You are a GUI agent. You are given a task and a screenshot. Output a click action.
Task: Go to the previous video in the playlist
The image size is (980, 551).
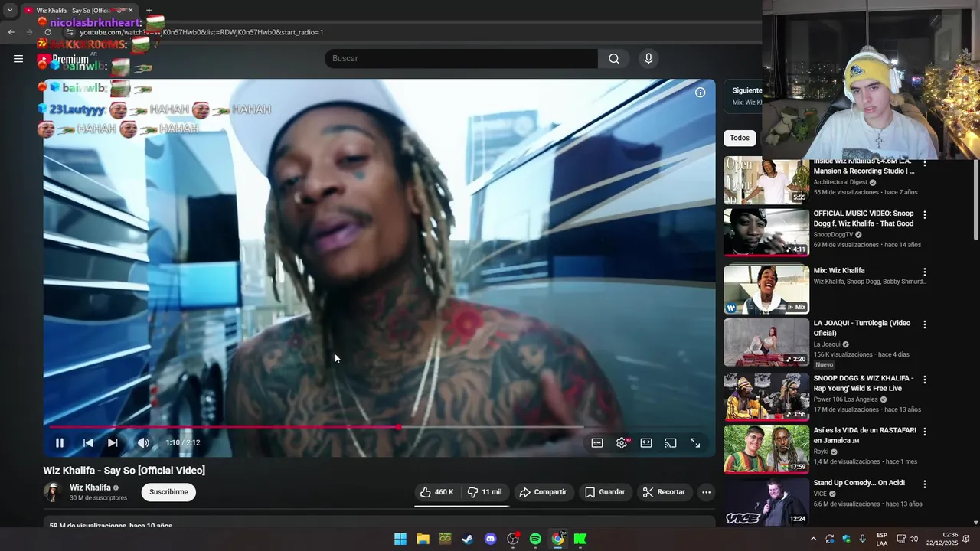click(88, 442)
